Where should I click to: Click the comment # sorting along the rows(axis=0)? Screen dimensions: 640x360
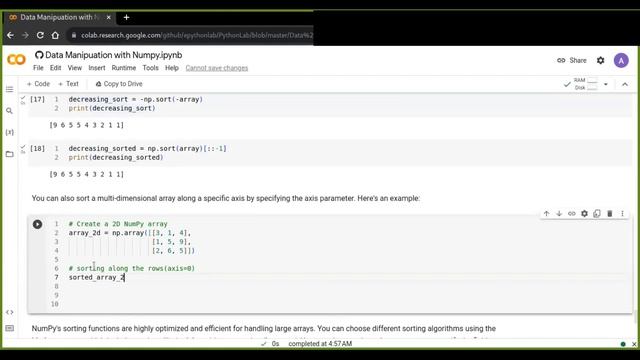131,269
